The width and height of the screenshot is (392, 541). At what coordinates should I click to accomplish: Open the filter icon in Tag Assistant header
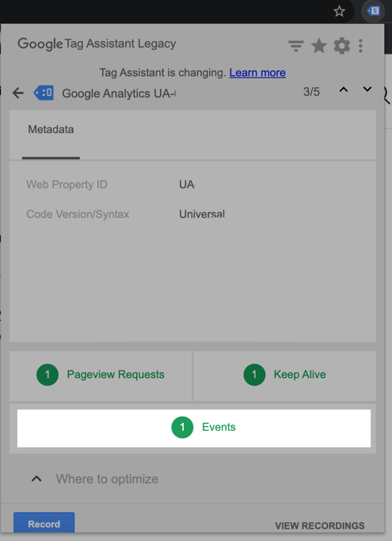click(x=295, y=46)
